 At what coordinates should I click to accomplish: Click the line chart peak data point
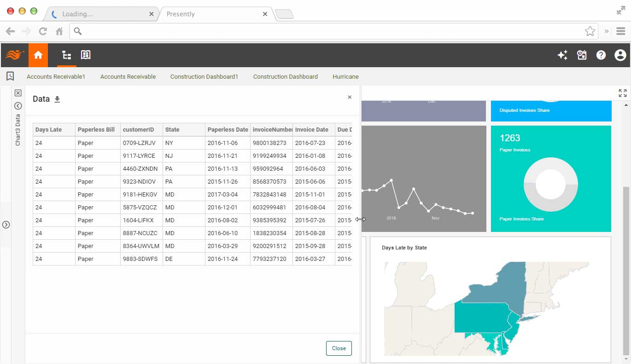[391, 180]
